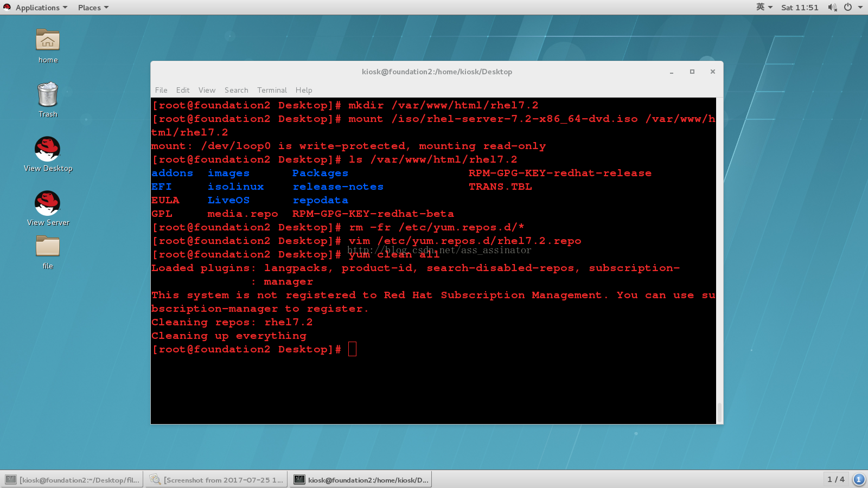Open the Help menu in terminal

(x=304, y=90)
